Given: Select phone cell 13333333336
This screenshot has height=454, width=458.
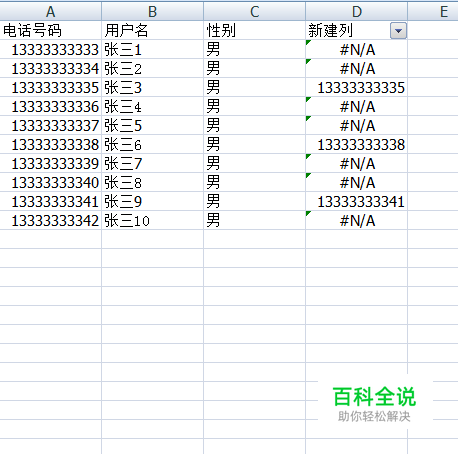Looking at the screenshot, I should (x=51, y=107).
